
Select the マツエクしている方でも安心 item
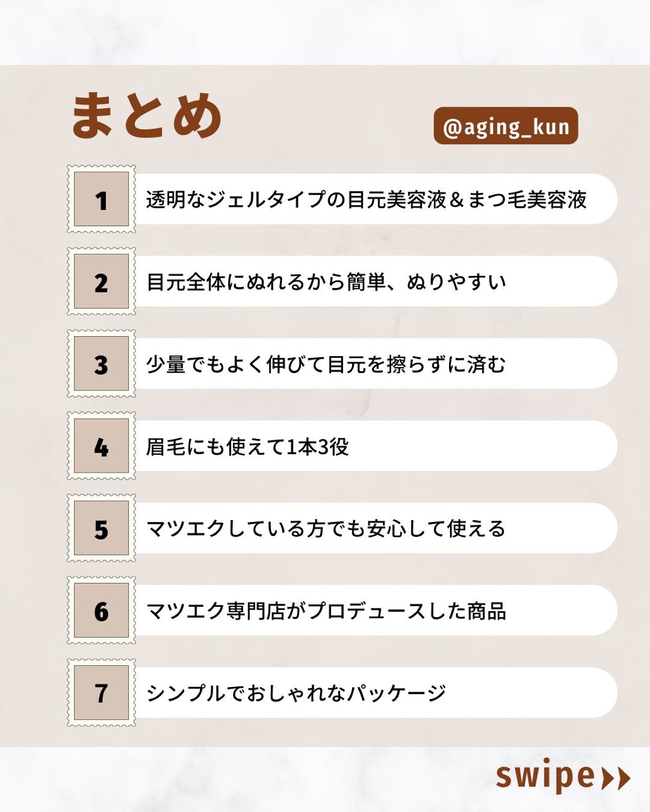coord(325,529)
